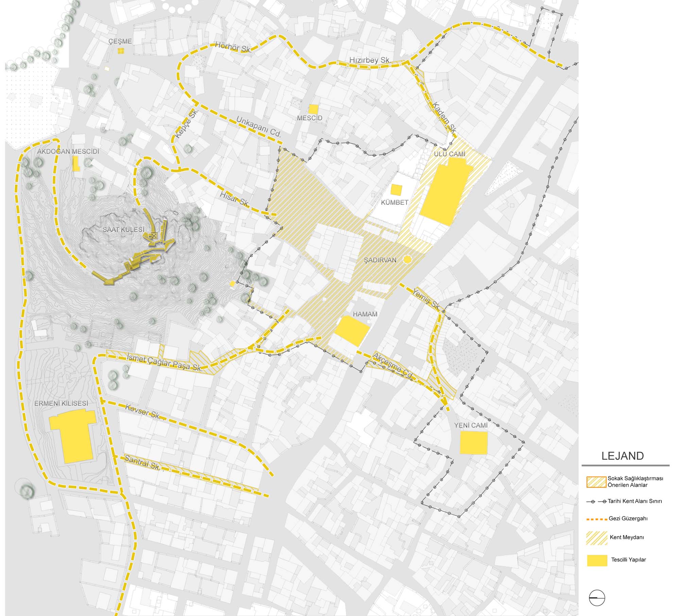Click the KÜMBET small yellow square

[396, 190]
